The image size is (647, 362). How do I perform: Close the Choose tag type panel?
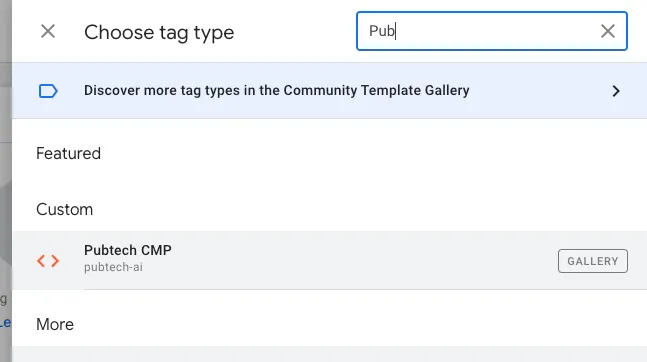tap(48, 31)
